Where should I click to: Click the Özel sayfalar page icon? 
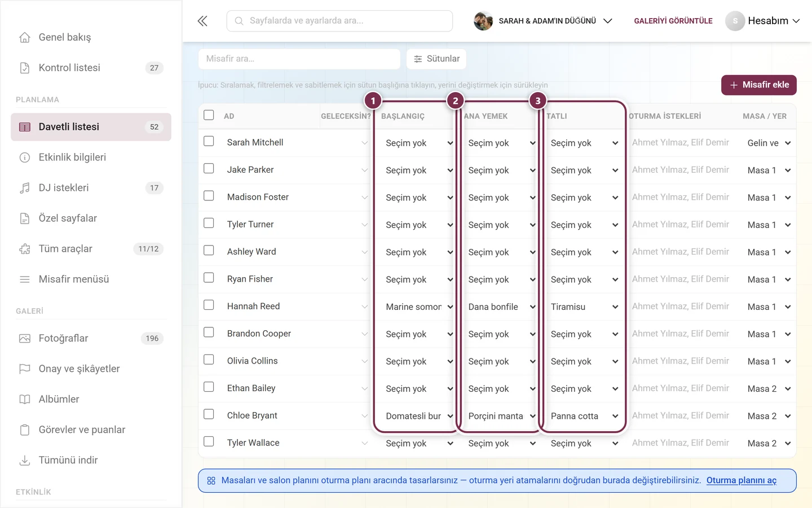[25, 218]
